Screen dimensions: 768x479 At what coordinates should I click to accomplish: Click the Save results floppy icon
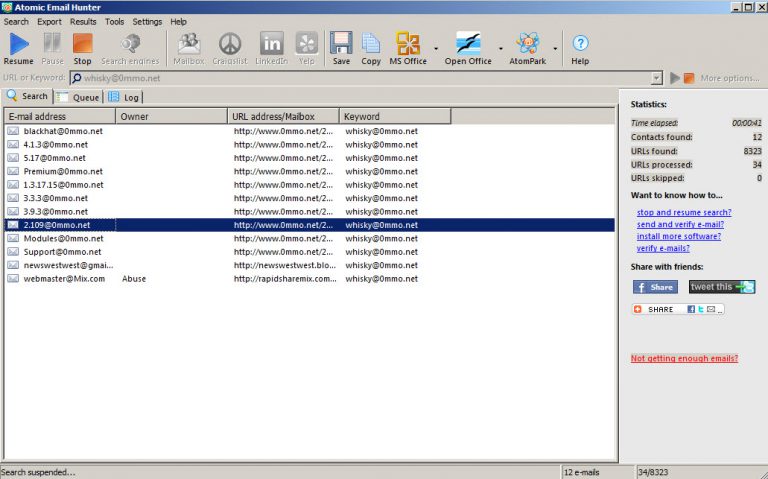click(341, 47)
